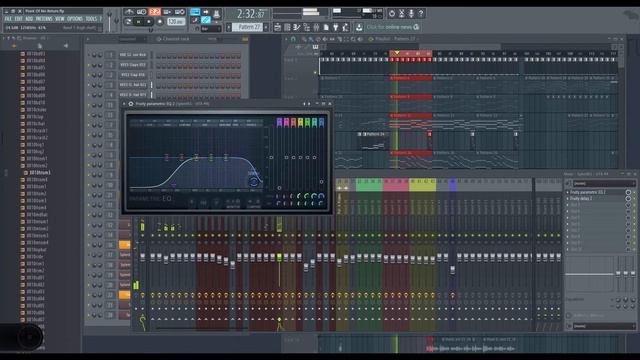Click the play button in the transport

(138, 22)
